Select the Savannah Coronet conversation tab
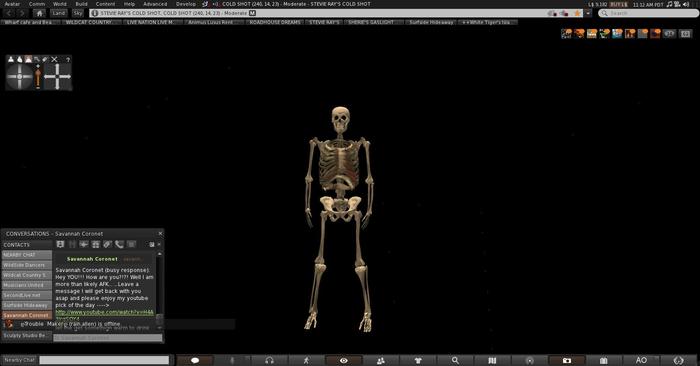Viewport: 700px width, 366px height. point(27,315)
